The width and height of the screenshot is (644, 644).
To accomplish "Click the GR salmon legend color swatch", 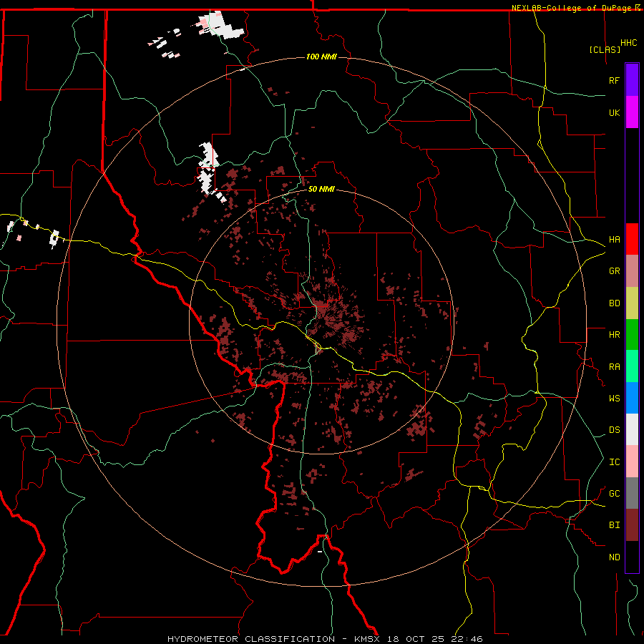I will pos(632,271).
